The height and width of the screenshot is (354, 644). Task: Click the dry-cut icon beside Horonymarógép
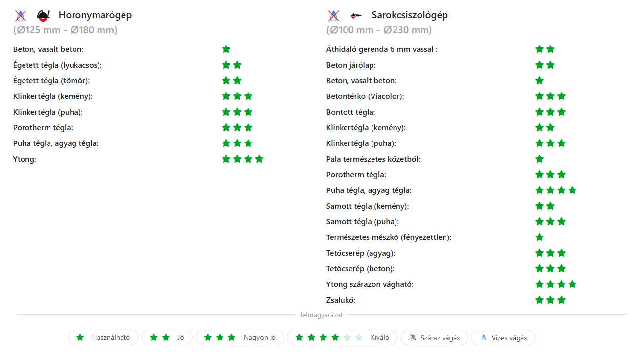[x=20, y=15]
